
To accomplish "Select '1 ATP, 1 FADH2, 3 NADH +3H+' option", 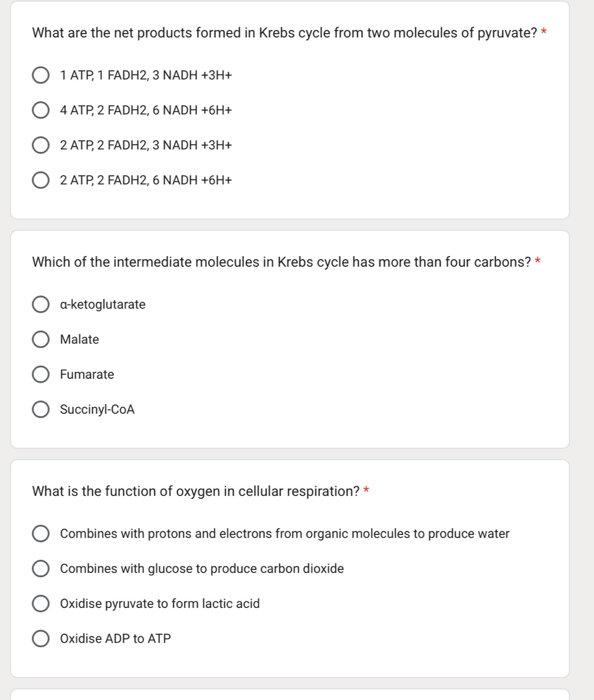I will pos(41,76).
